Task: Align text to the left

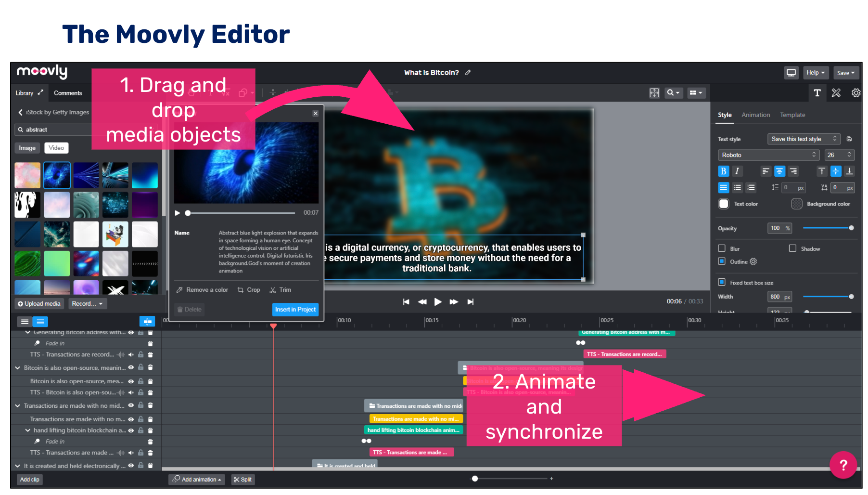Action: click(x=766, y=171)
